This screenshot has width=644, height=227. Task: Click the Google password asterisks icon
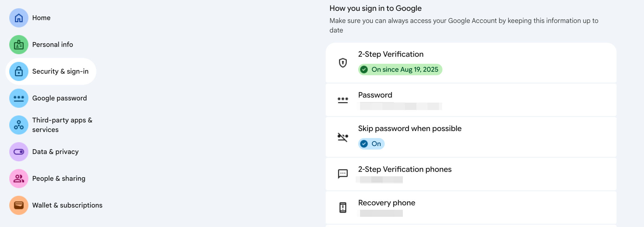point(19,98)
